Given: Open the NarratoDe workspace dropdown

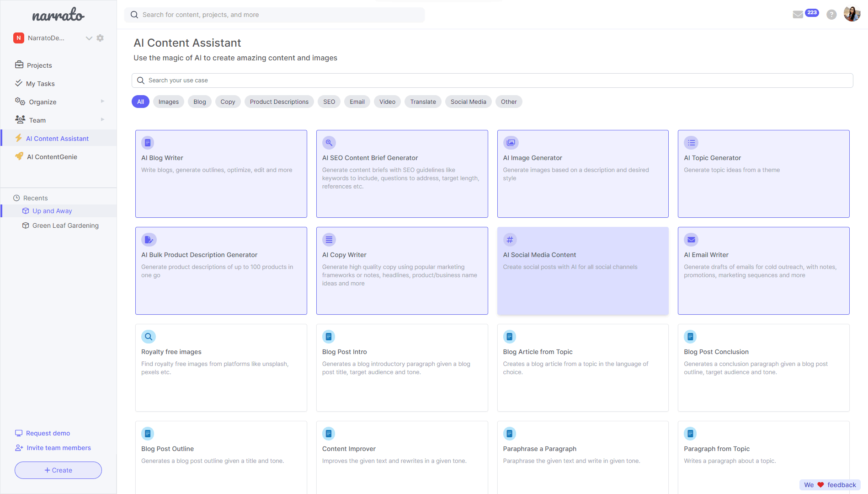Looking at the screenshot, I should click(89, 38).
